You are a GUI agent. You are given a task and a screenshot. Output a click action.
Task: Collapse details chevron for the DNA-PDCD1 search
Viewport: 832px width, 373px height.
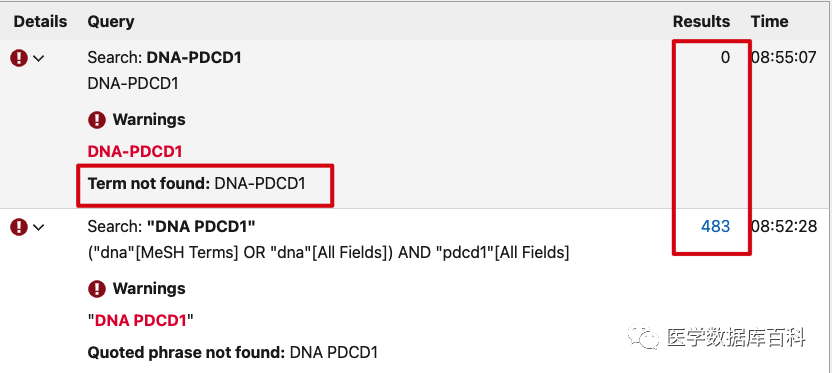(x=39, y=58)
